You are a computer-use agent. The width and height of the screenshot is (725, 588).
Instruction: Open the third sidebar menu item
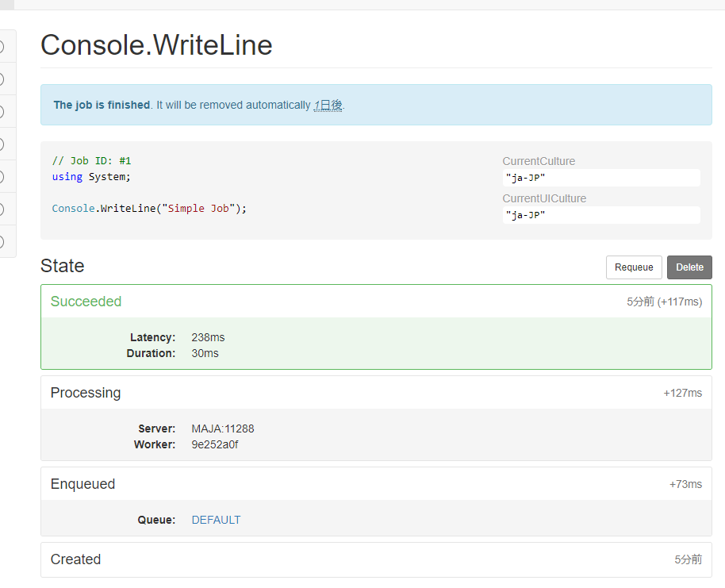coord(6,112)
